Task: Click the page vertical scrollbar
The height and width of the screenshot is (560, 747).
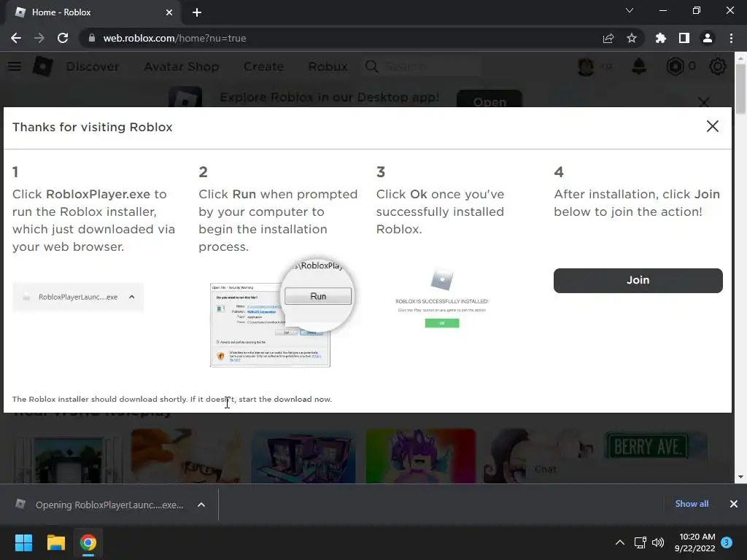Action: pyautogui.click(x=740, y=89)
